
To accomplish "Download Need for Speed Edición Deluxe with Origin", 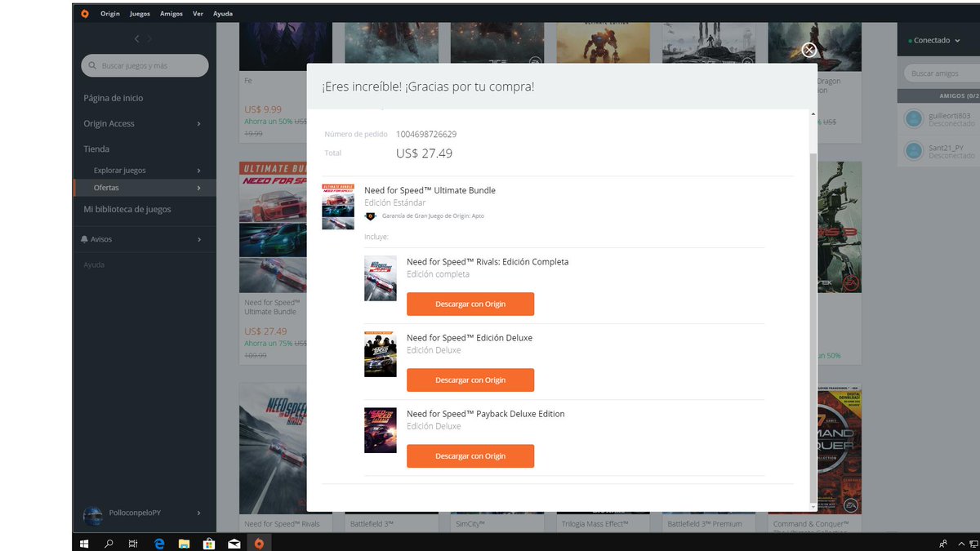I will click(470, 380).
